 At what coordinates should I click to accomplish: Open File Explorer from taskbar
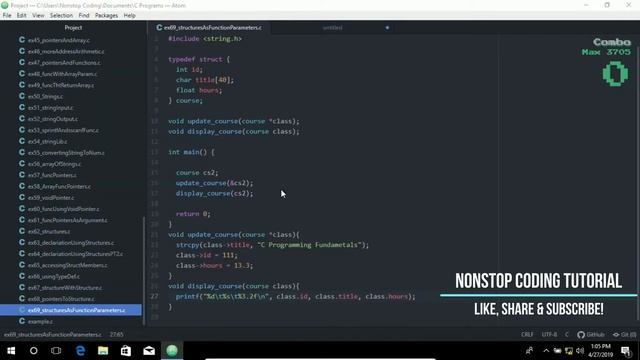tap(103, 351)
